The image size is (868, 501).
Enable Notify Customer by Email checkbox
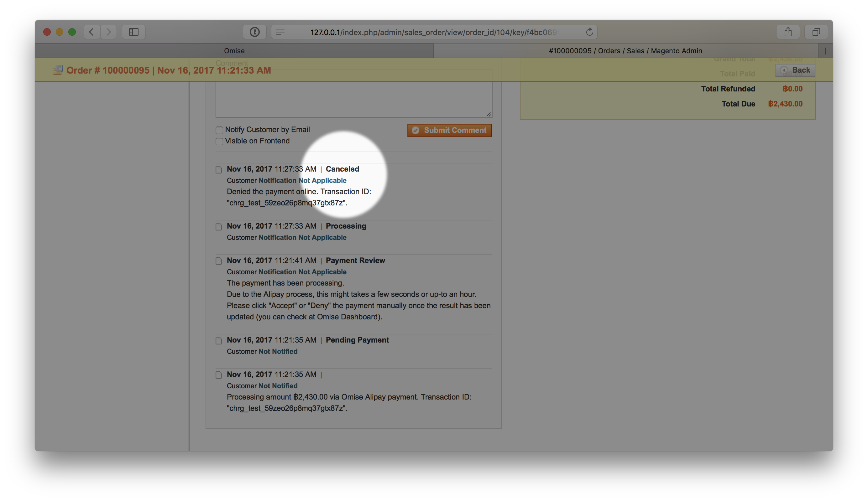[x=219, y=130]
